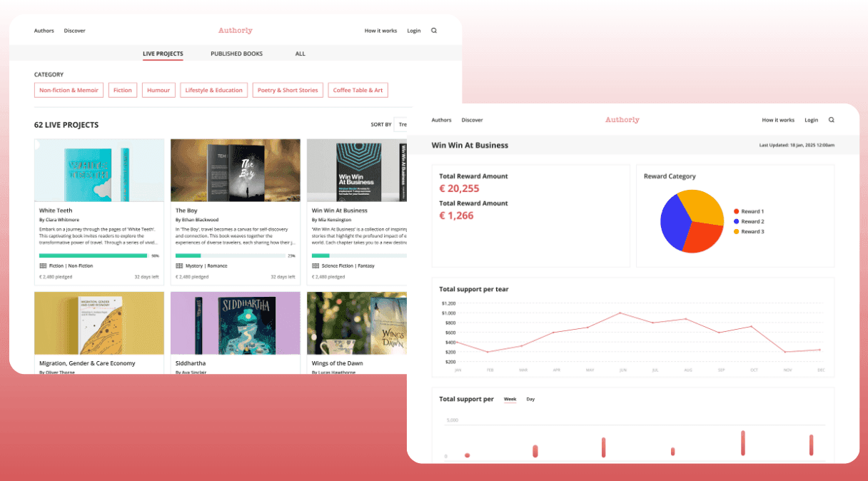This screenshot has width=868, height=481.
Task: Switch to the Published Books tab
Action: coord(236,54)
